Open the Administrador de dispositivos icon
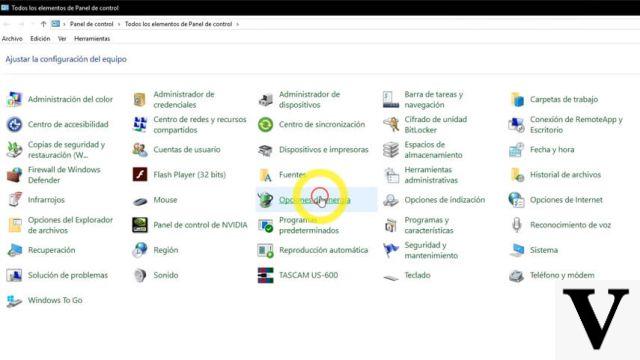640x360 pixels. [266, 99]
